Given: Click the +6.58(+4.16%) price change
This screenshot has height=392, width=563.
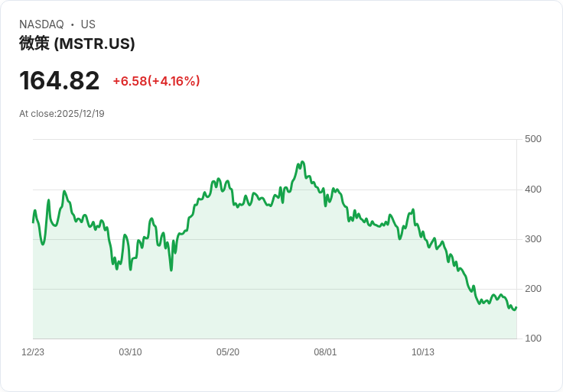Looking at the screenshot, I should (x=156, y=81).
